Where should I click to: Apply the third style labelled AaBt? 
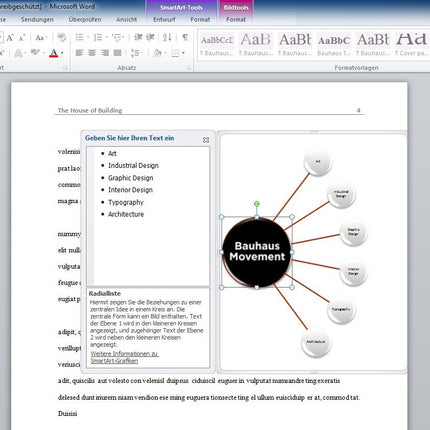[295, 44]
